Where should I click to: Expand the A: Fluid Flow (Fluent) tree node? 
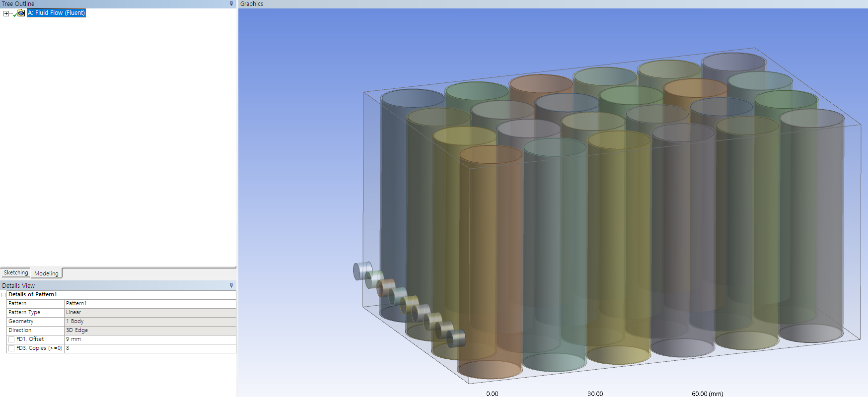(x=6, y=13)
